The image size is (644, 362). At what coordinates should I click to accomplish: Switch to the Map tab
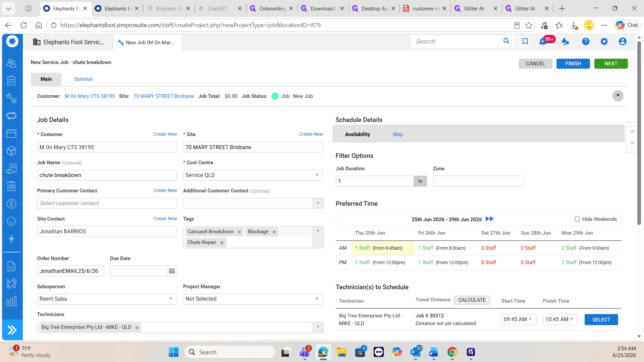click(x=398, y=134)
